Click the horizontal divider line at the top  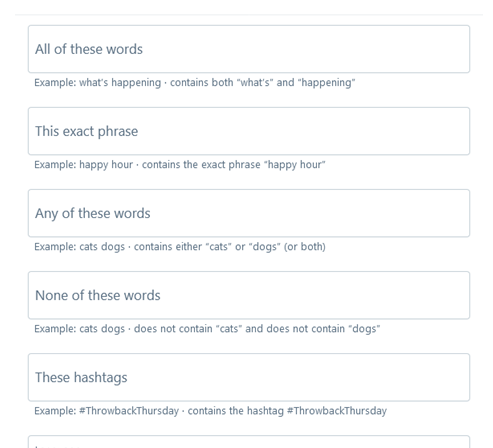(249, 14)
